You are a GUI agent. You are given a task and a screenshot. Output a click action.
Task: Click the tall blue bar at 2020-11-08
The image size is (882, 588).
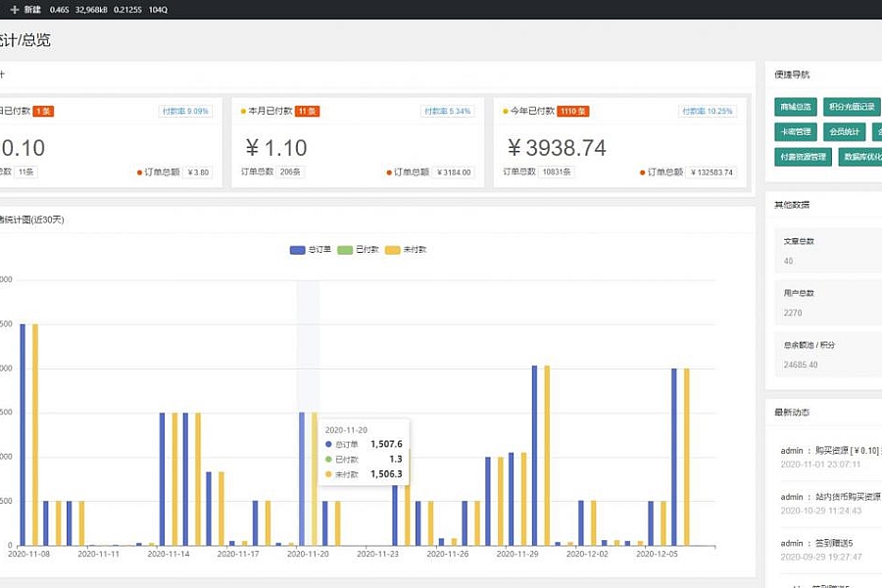[24, 434]
